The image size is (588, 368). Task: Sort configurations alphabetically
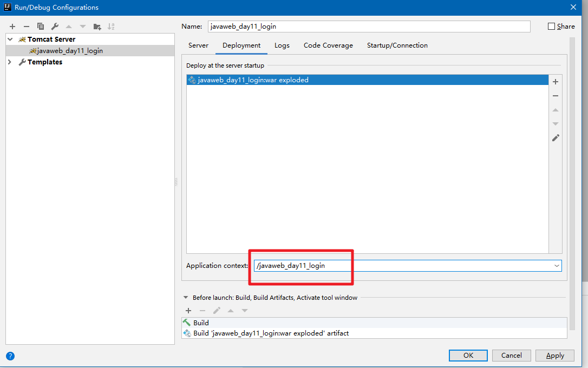111,27
